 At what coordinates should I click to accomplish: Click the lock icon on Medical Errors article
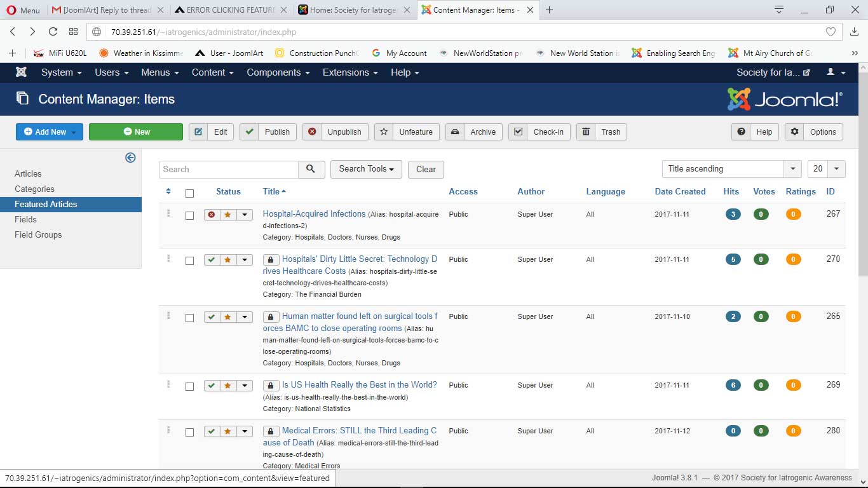click(271, 431)
